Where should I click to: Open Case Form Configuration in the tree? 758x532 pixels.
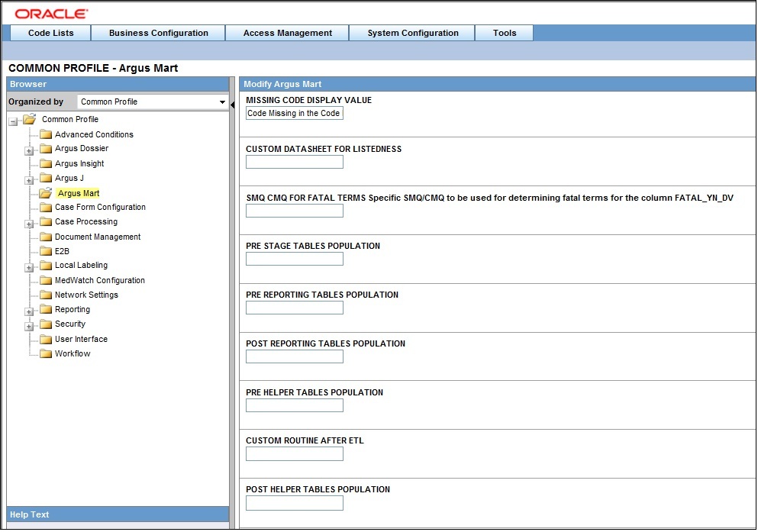pyautogui.click(x=100, y=208)
